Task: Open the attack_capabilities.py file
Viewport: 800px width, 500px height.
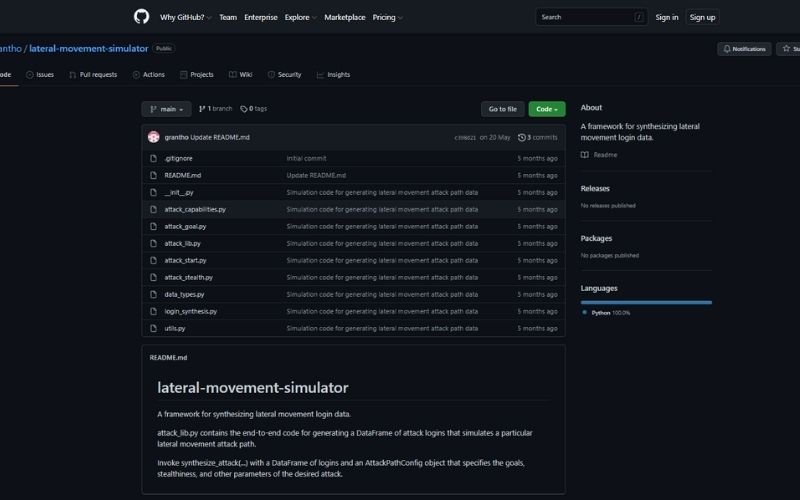Action: click(195, 210)
